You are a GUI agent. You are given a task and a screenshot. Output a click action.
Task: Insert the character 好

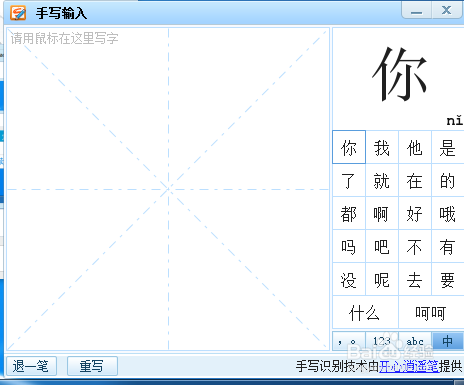pos(415,213)
